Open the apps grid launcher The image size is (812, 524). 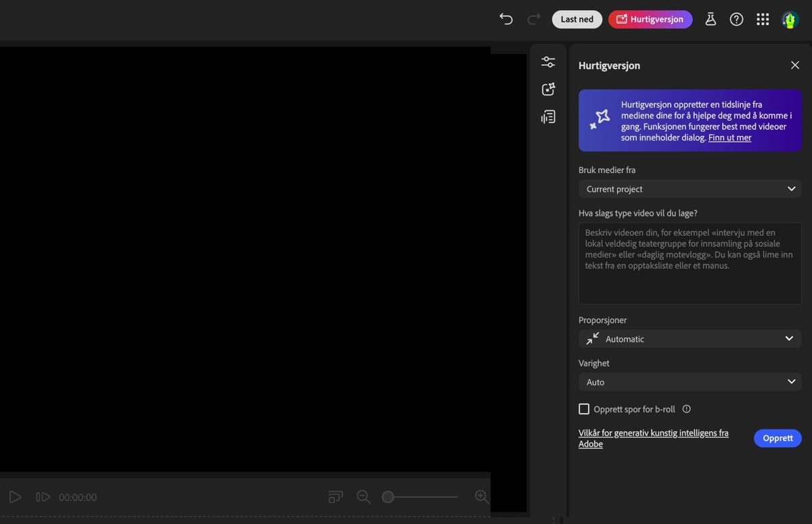coord(763,19)
